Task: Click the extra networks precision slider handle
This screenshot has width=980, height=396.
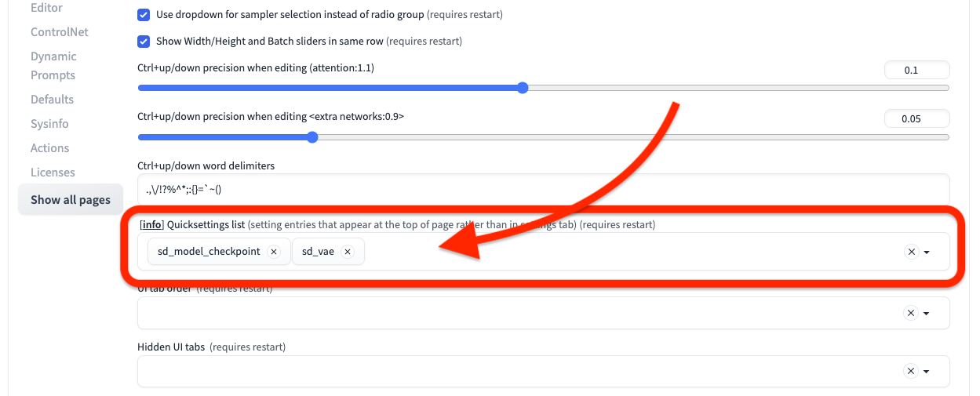Action: tap(312, 137)
